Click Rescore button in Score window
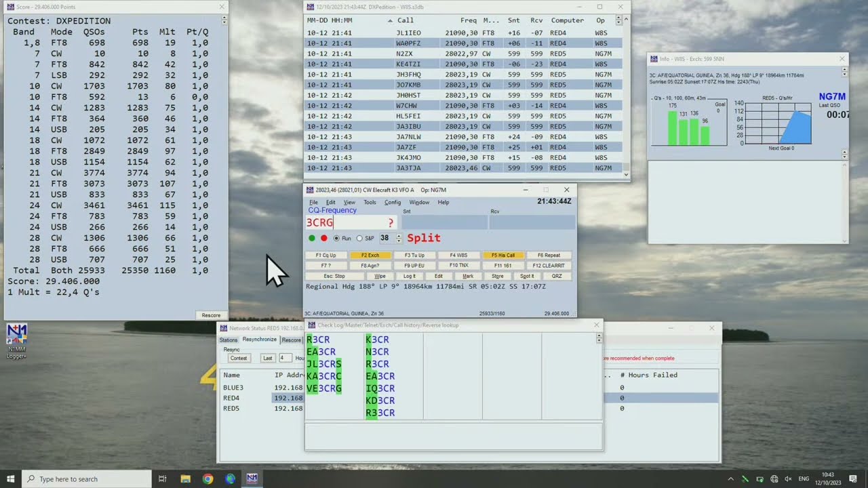This screenshot has width=868, height=488. (211, 315)
